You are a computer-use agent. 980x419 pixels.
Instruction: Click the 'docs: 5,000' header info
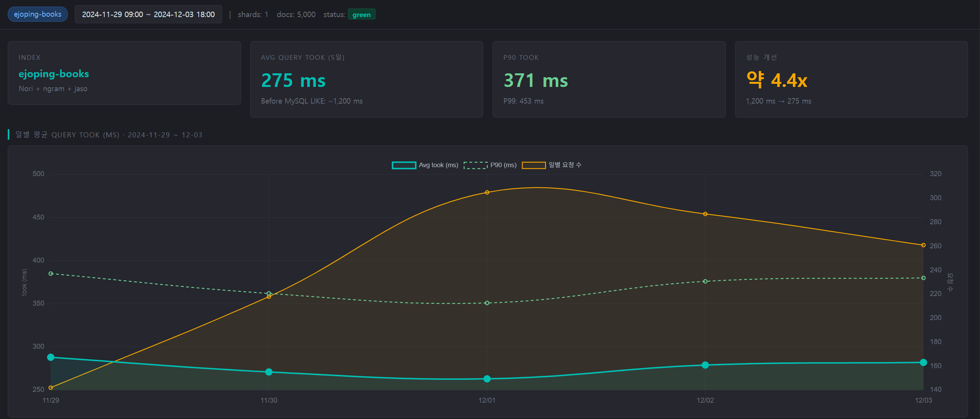tap(296, 14)
